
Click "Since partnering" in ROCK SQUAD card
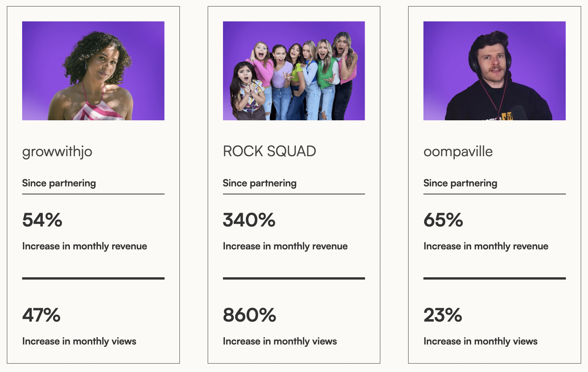pyautogui.click(x=260, y=183)
